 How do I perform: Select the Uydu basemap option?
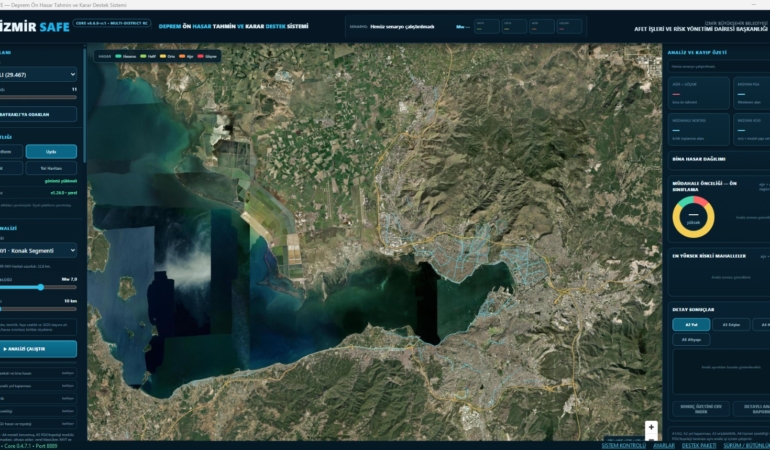click(x=51, y=151)
